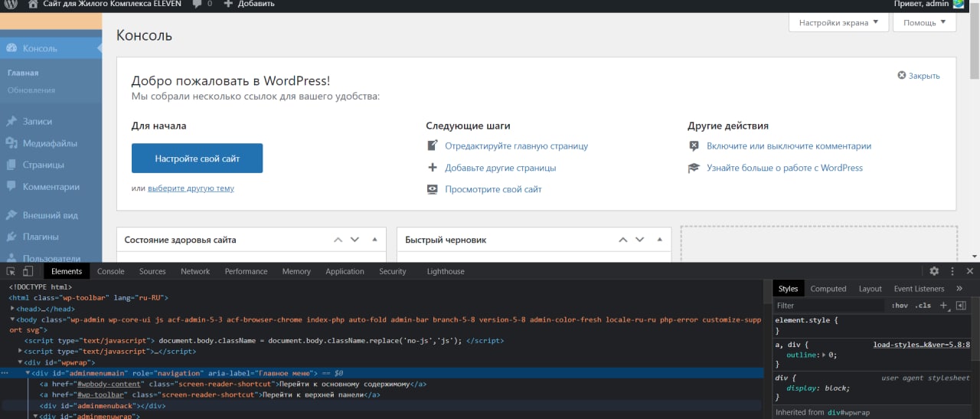
Task: Open DevTools settings gear
Action: pos(934,271)
